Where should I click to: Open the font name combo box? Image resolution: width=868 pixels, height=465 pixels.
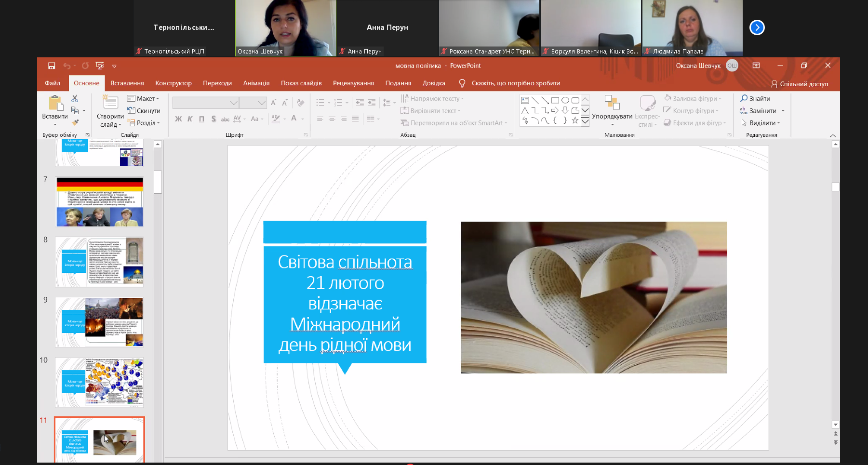pyautogui.click(x=205, y=103)
